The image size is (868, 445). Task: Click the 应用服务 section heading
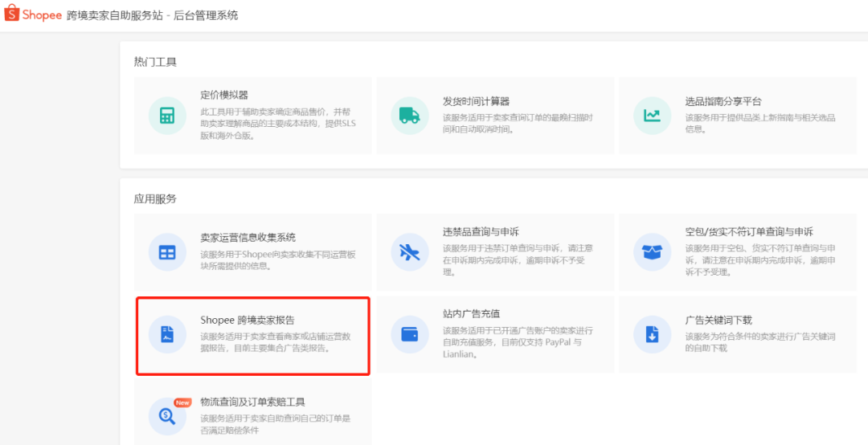tap(155, 199)
